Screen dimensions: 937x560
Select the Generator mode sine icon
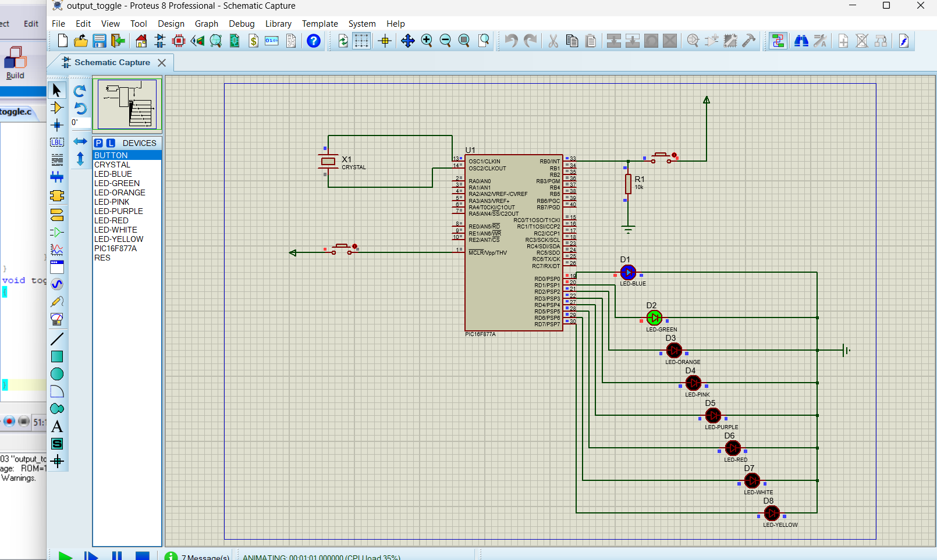57,284
